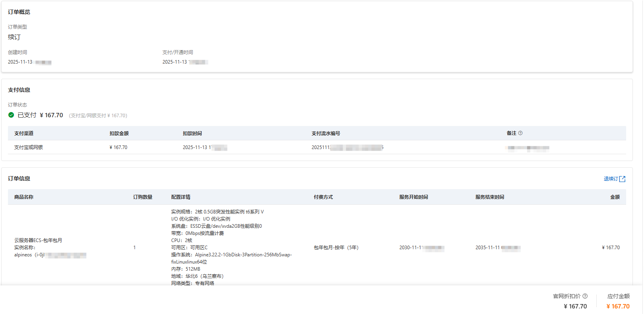This screenshot has height=314, width=644.
Task: Select the 配置详情 column header
Action: 181,197
